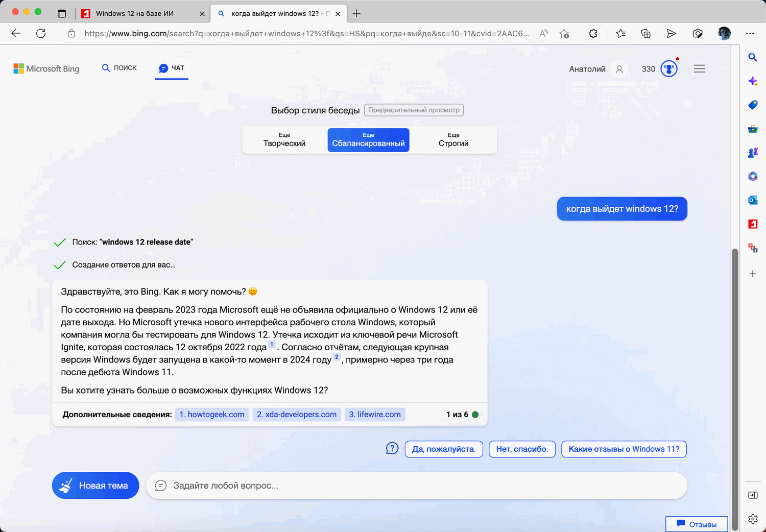Go back to previous page
The width and height of the screenshot is (766, 532).
[16, 34]
